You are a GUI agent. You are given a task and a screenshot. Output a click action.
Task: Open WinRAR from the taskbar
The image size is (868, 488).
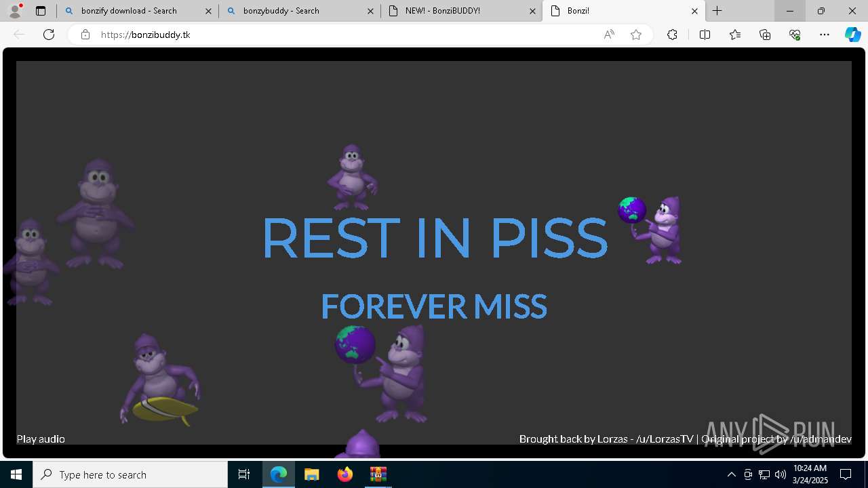(x=378, y=474)
